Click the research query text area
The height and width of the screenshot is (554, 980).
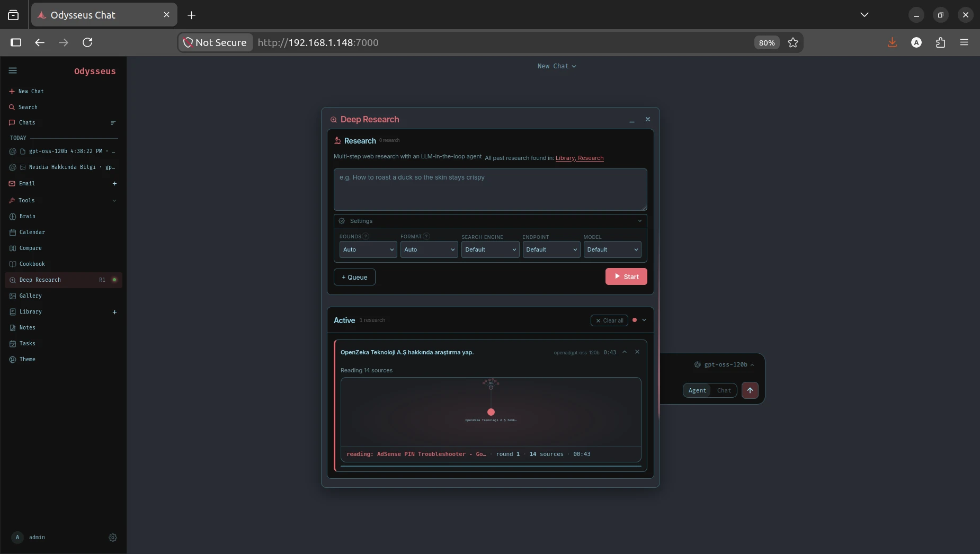click(x=491, y=190)
